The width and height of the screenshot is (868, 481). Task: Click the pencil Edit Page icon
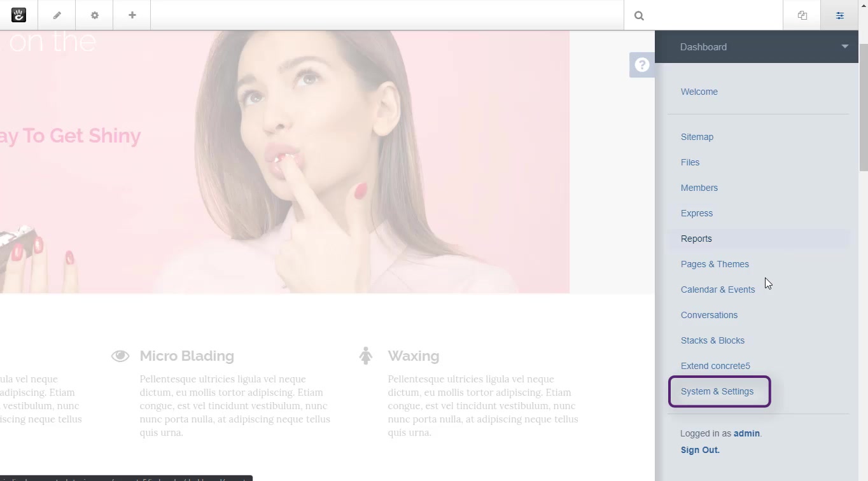[x=57, y=15]
